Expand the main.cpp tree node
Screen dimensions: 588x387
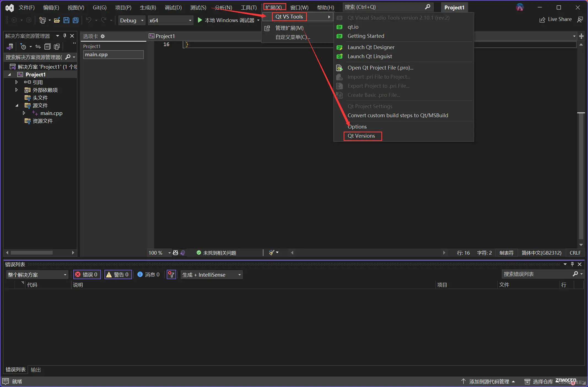[24, 113]
